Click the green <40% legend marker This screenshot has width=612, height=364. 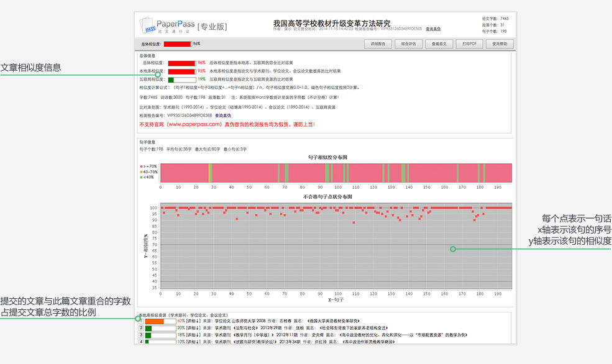pyautogui.click(x=142, y=177)
